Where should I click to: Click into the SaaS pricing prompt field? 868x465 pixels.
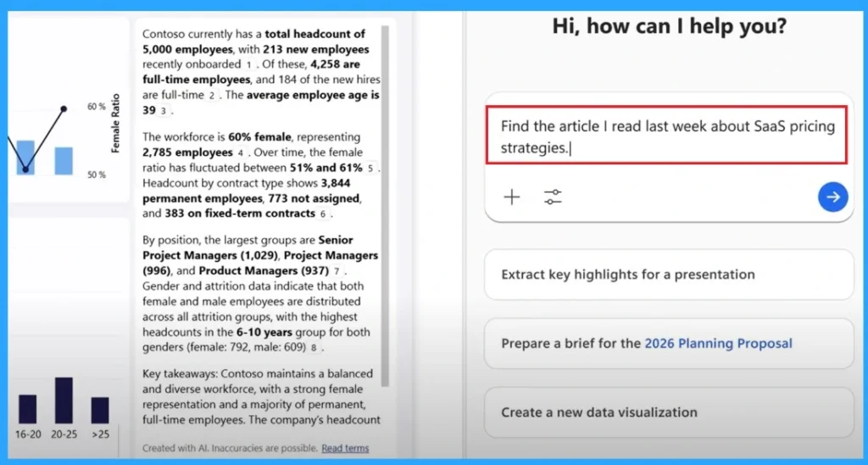(x=666, y=136)
